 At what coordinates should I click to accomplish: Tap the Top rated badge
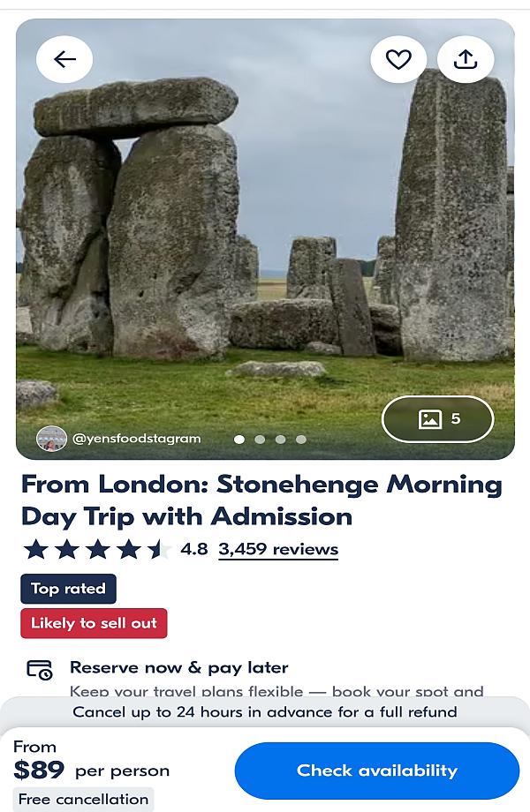click(68, 589)
